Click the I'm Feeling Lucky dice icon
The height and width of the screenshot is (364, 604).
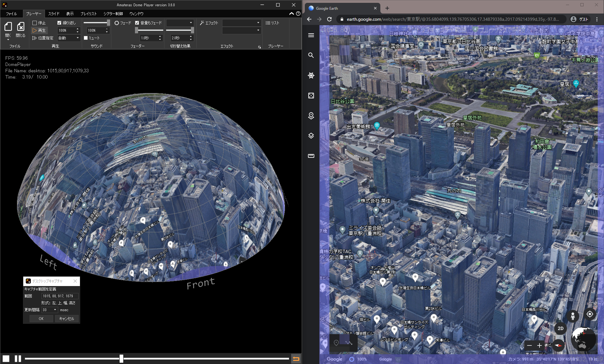[x=311, y=96]
